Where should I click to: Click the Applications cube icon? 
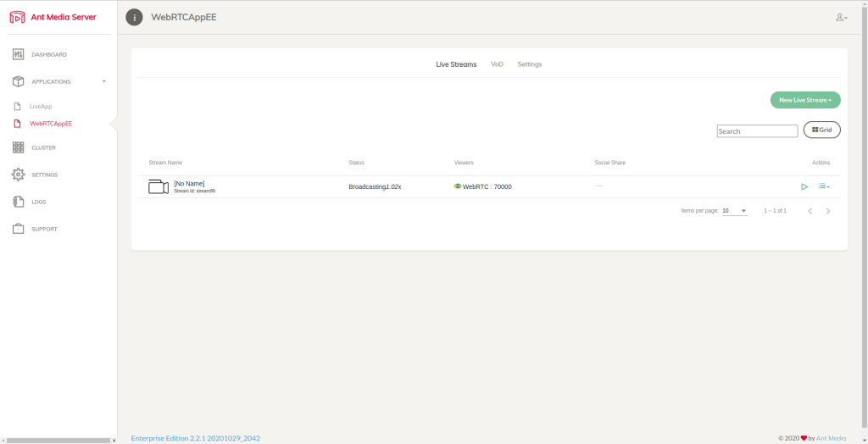tap(19, 81)
